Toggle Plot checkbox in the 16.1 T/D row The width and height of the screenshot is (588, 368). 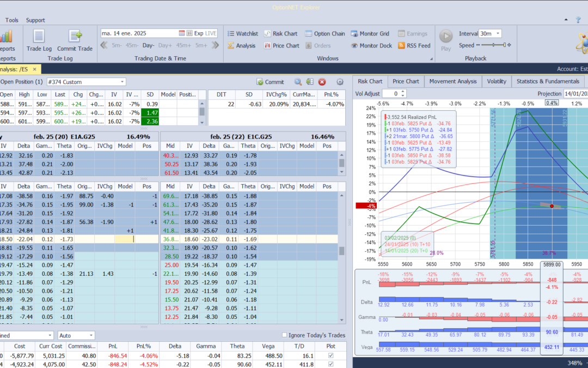330,355
